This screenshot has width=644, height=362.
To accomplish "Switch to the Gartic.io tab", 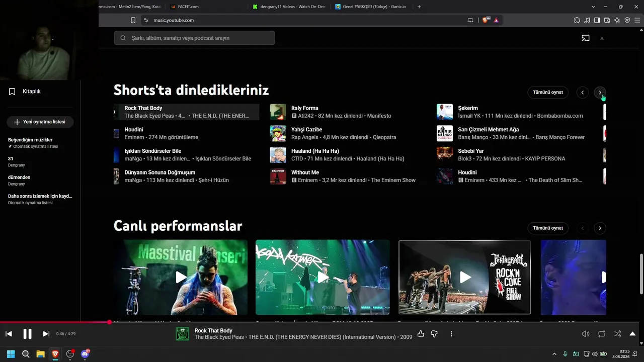I will coord(371,7).
